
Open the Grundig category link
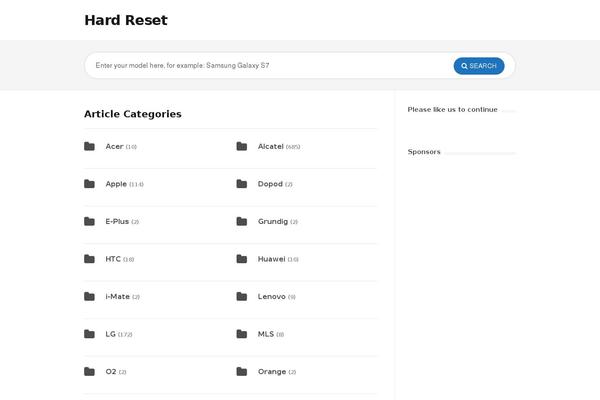coord(273,221)
